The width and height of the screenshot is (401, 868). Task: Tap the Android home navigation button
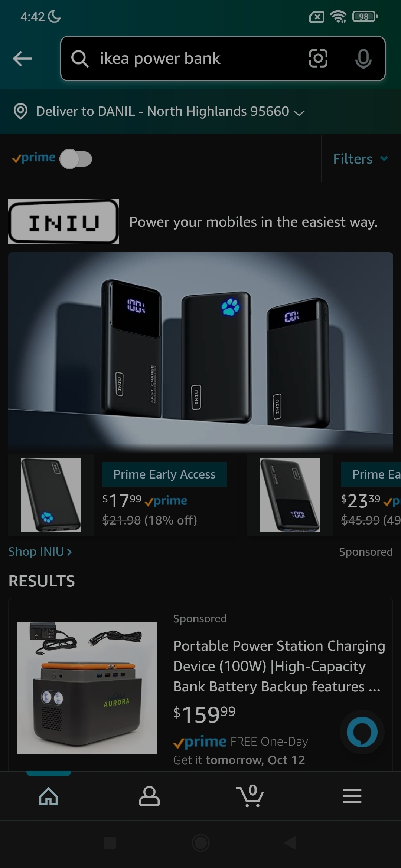tap(200, 843)
